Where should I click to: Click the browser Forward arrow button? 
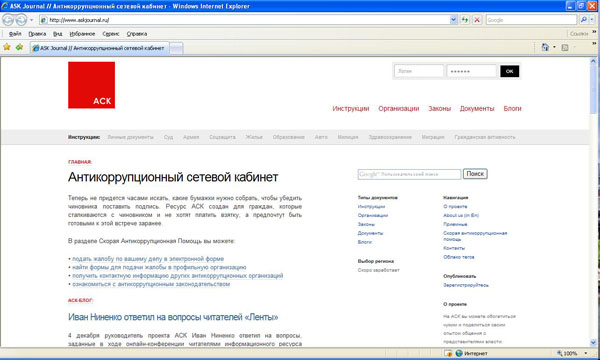tap(21, 20)
